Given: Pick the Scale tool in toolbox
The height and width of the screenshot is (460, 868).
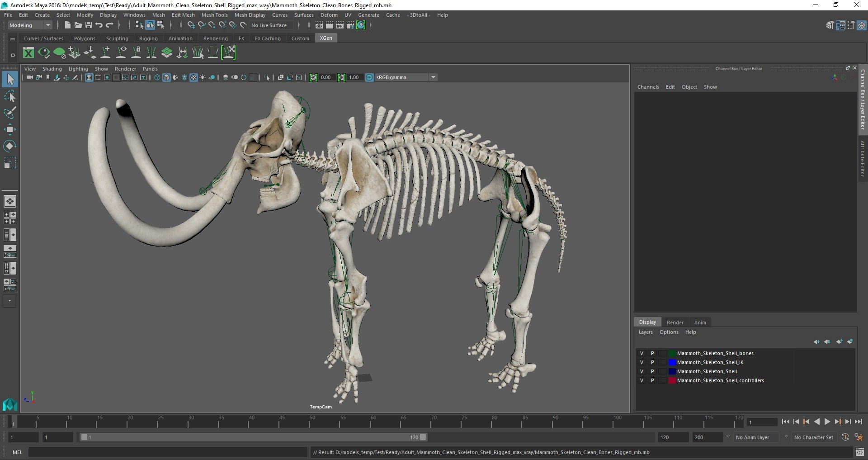Looking at the screenshot, I should click(10, 162).
